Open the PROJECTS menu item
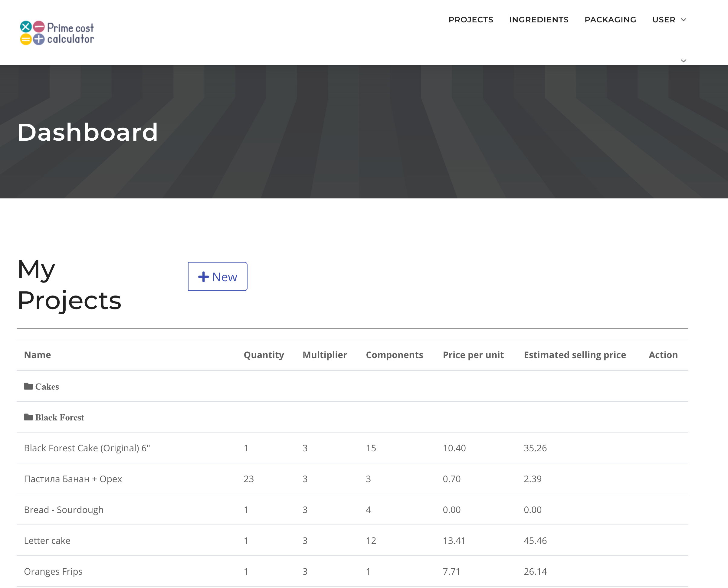The height and width of the screenshot is (588, 728). point(471,20)
